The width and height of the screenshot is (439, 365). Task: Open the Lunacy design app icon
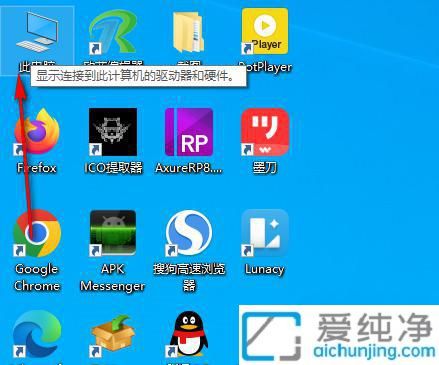click(265, 233)
